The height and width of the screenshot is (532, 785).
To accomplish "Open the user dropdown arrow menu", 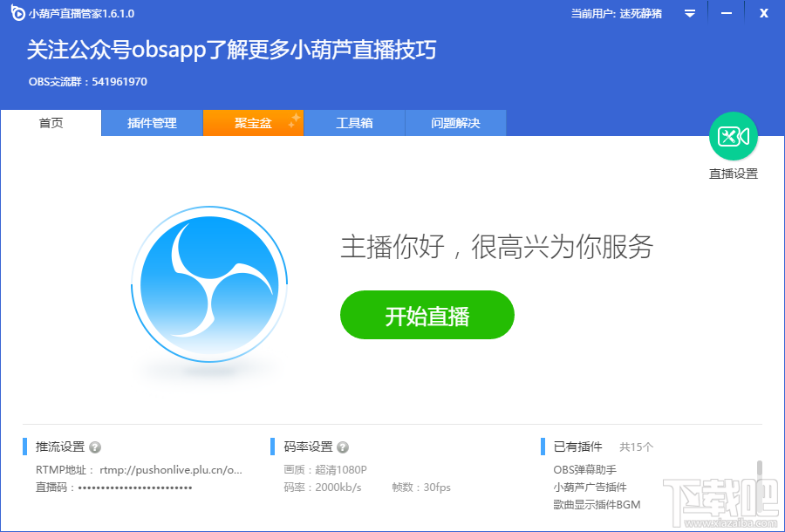I will tap(690, 13).
